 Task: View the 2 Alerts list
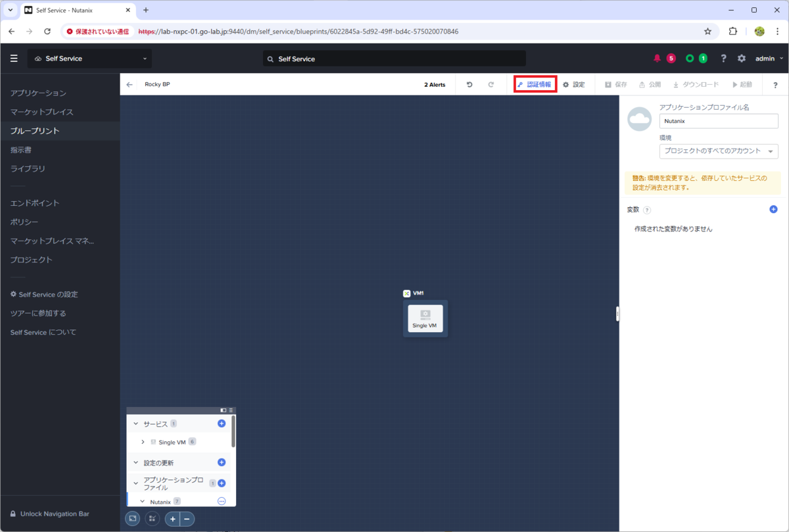(x=435, y=85)
